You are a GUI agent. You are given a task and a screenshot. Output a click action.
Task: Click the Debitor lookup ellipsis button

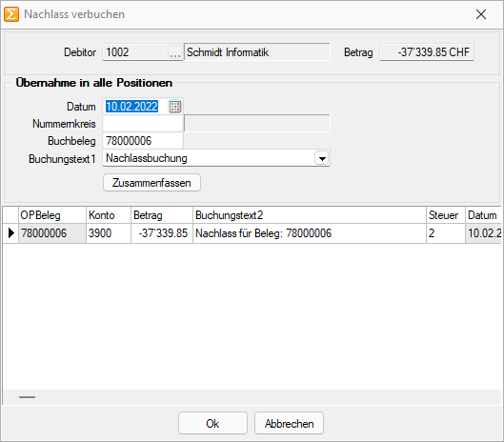(x=175, y=52)
